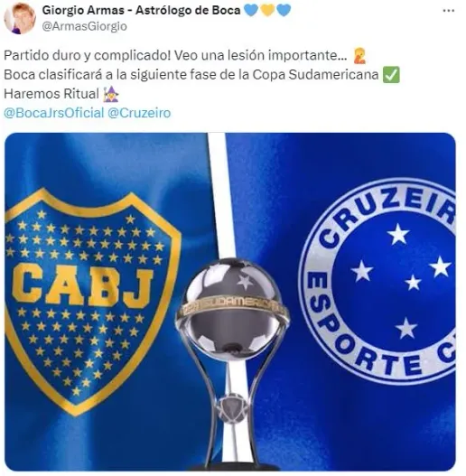Screen dimensions: 466x476
Task: Click the facepalm emoji after importante
Action: click(359, 56)
